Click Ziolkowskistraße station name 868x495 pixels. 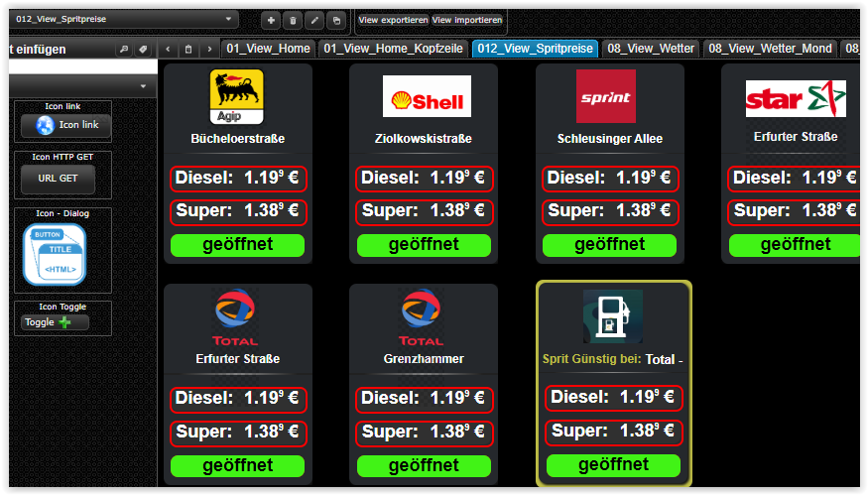pyautogui.click(x=424, y=139)
